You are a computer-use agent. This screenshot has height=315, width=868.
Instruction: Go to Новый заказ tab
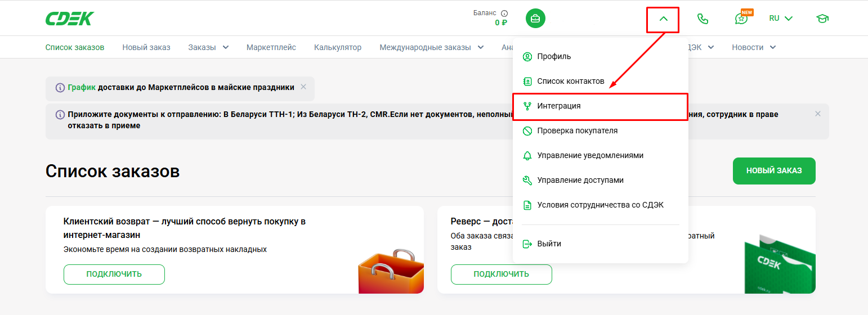(x=146, y=47)
